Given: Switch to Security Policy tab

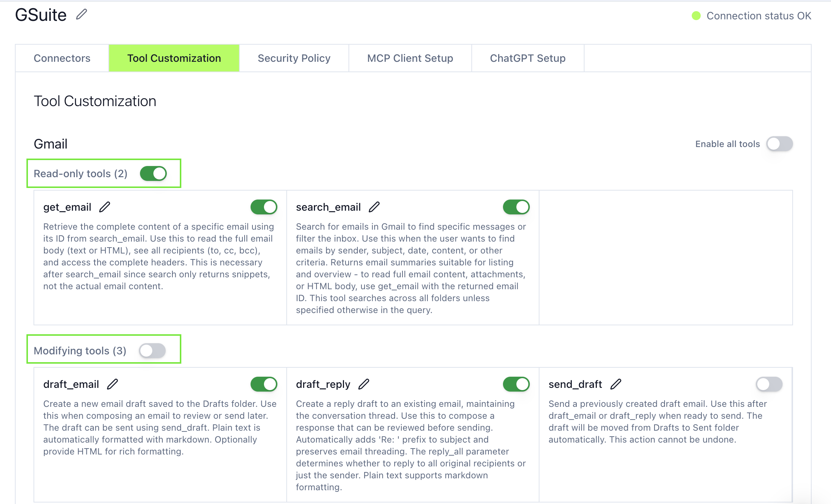Looking at the screenshot, I should click(294, 58).
